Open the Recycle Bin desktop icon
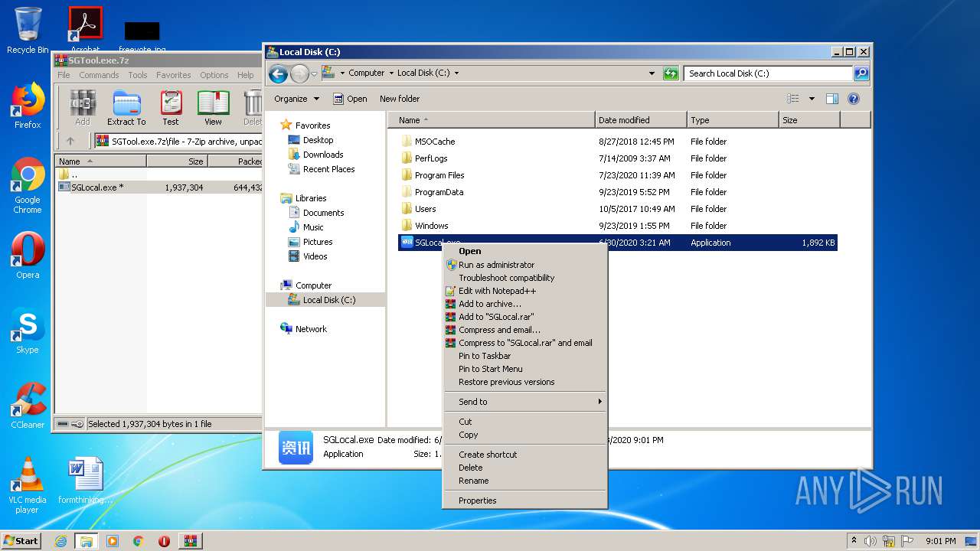Viewport: 980px width, 551px height. click(28, 31)
